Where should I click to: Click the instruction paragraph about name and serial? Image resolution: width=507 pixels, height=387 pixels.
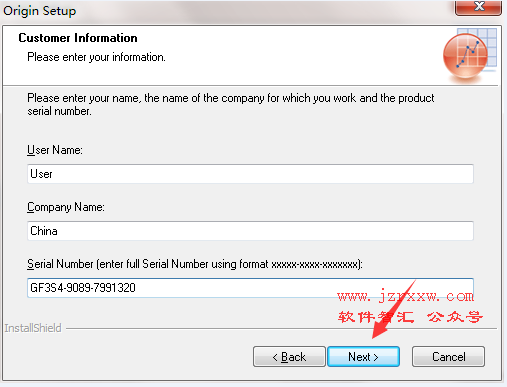pos(231,104)
